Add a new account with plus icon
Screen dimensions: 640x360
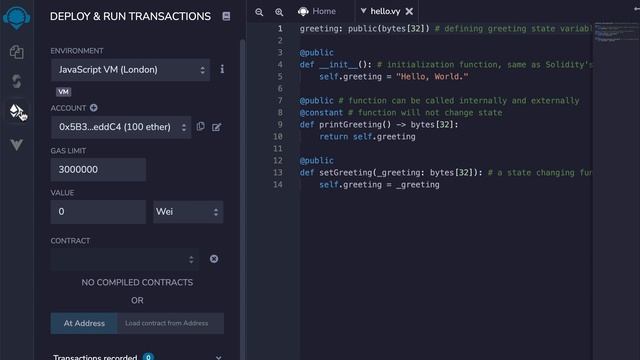point(93,108)
